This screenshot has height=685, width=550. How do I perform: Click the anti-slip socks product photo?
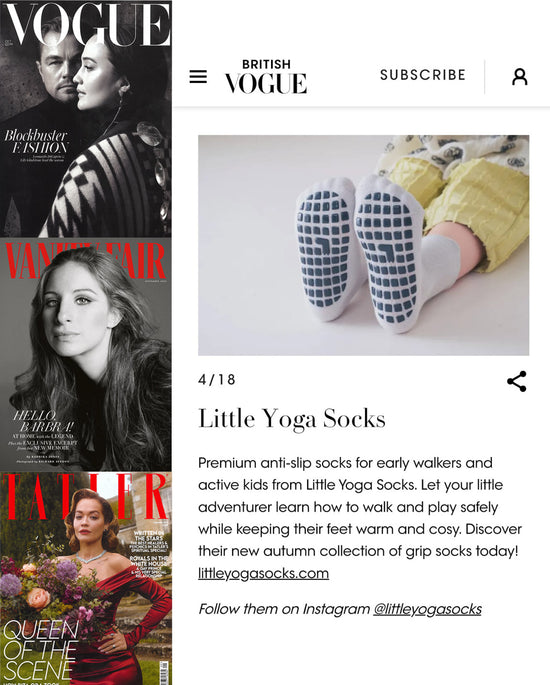(x=363, y=245)
